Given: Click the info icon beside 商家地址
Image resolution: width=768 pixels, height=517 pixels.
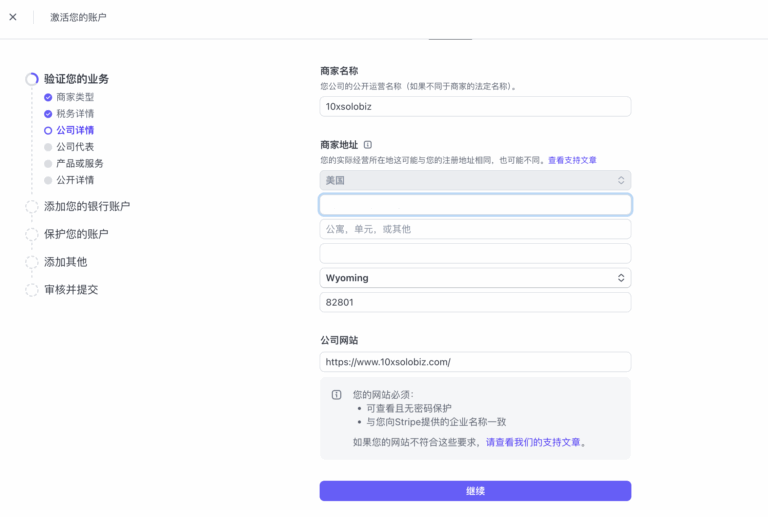Looking at the screenshot, I should 368,145.
